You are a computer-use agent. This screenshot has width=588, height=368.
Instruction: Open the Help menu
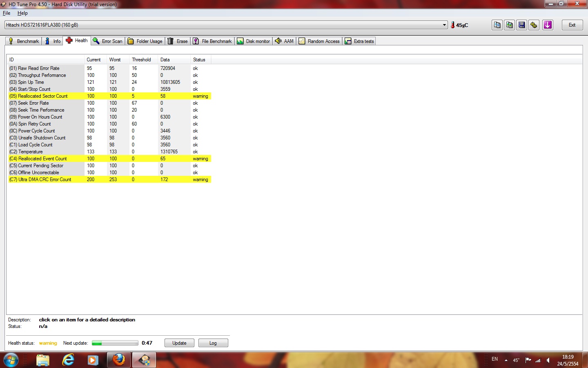click(x=22, y=13)
